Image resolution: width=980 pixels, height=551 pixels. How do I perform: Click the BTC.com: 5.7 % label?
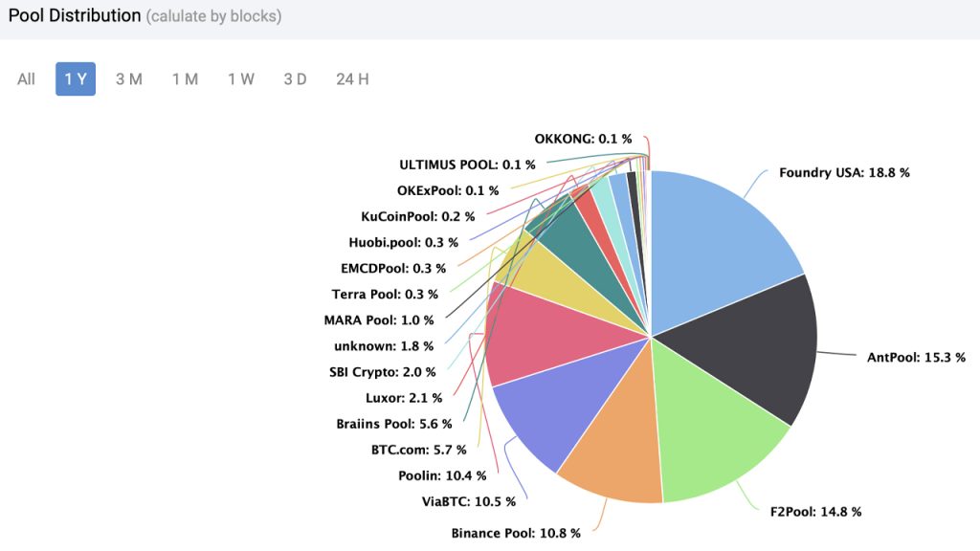(419, 450)
